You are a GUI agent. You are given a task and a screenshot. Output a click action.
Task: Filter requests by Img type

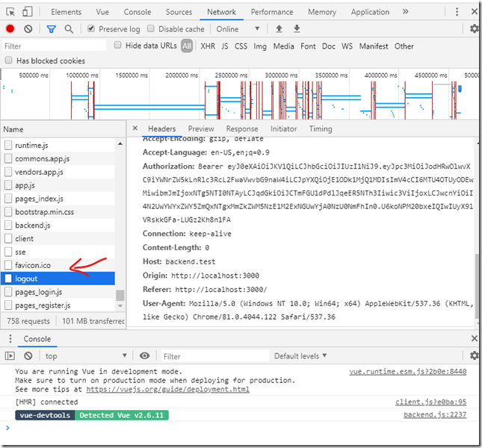tap(260, 46)
